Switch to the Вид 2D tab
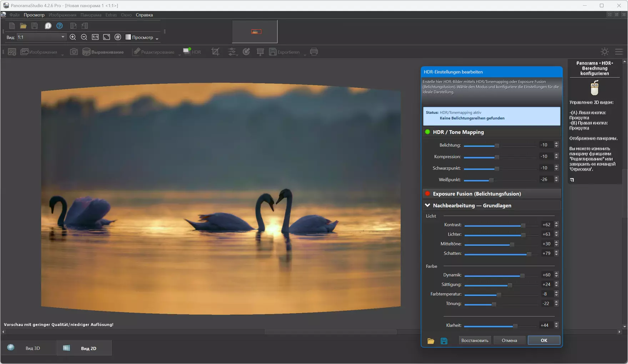 tap(84, 348)
